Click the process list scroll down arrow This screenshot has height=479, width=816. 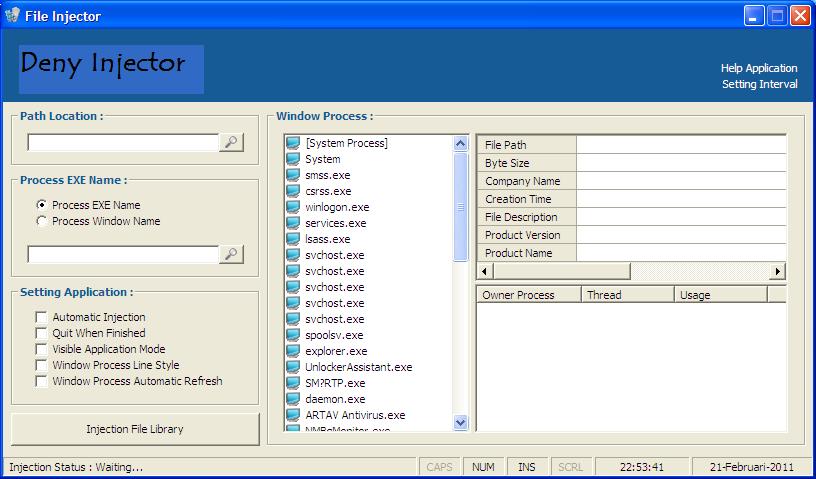coord(461,422)
